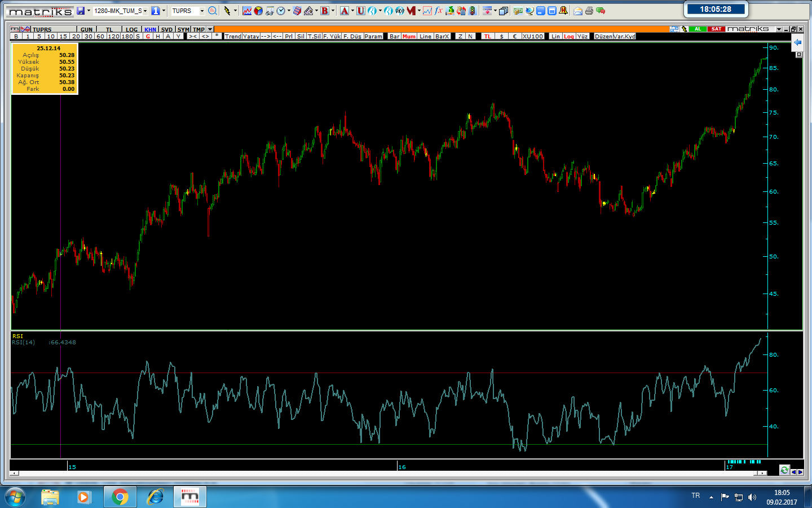Select the GUN period tab
Viewport: 812px width, 508px height.
click(x=86, y=29)
